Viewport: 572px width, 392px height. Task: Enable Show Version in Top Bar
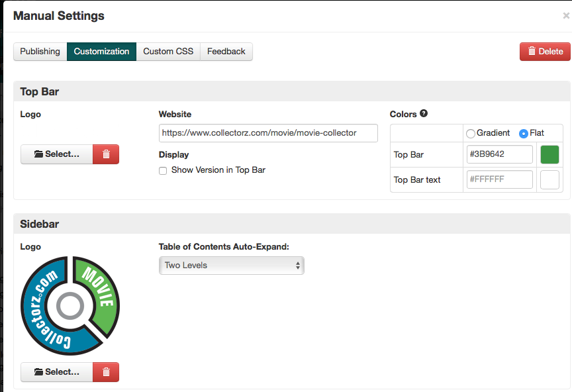click(162, 170)
